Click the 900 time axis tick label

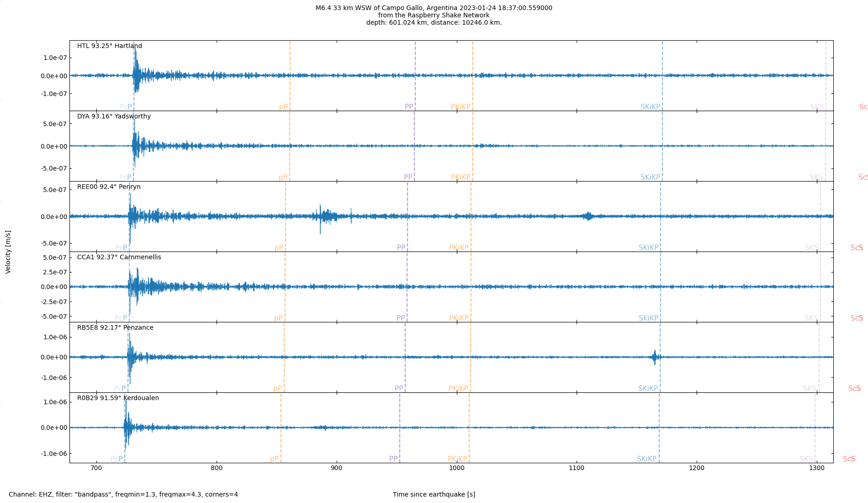coord(337,468)
